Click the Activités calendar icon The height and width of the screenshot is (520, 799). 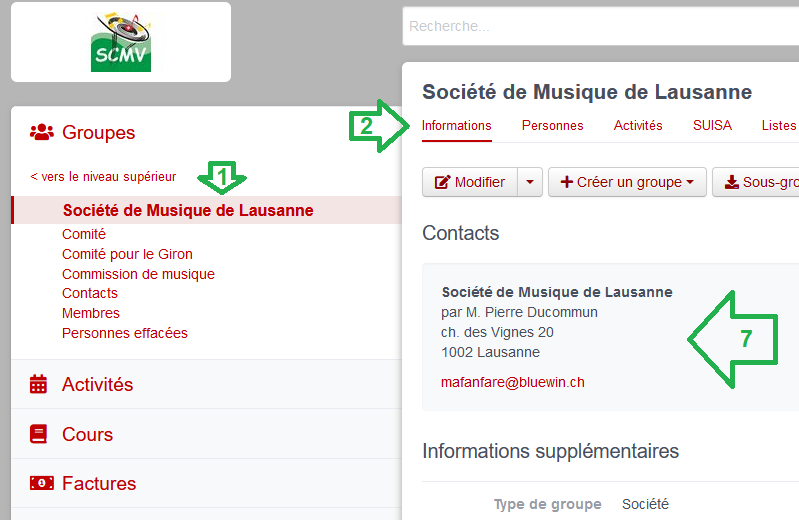pyautogui.click(x=39, y=384)
